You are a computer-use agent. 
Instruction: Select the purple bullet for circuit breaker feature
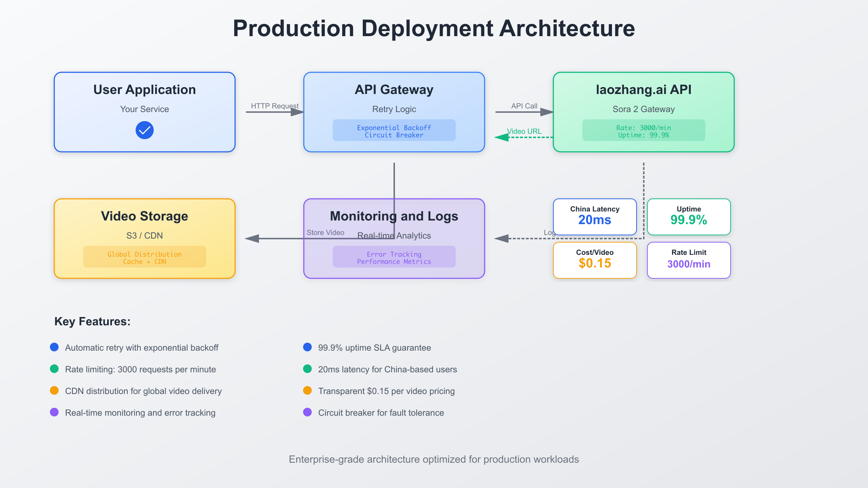pos(307,412)
